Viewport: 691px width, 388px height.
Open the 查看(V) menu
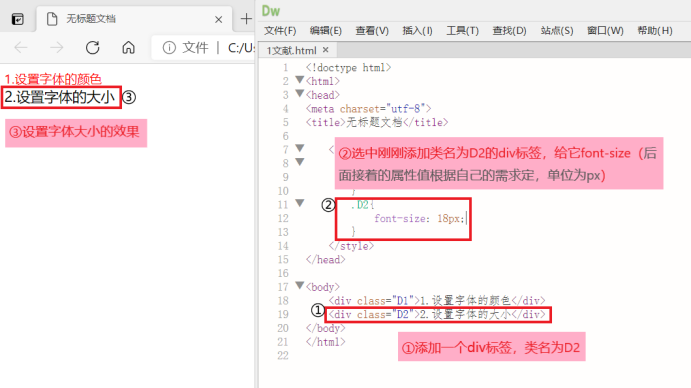[372, 30]
